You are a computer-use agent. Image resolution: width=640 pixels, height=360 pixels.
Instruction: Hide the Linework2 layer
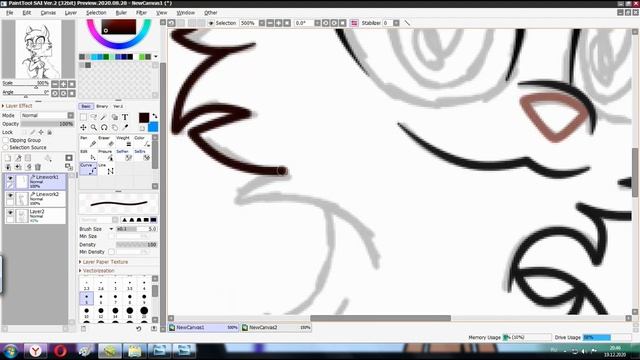coord(10,196)
